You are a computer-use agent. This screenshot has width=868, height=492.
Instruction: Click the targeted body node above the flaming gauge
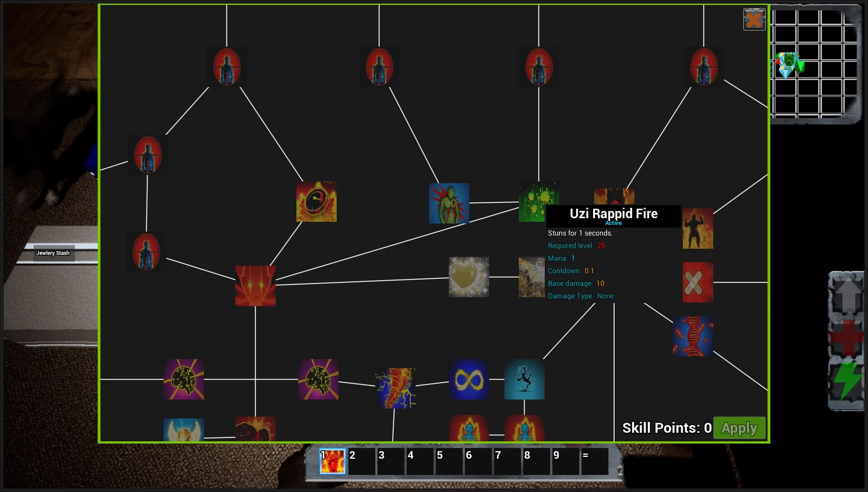tap(227, 67)
